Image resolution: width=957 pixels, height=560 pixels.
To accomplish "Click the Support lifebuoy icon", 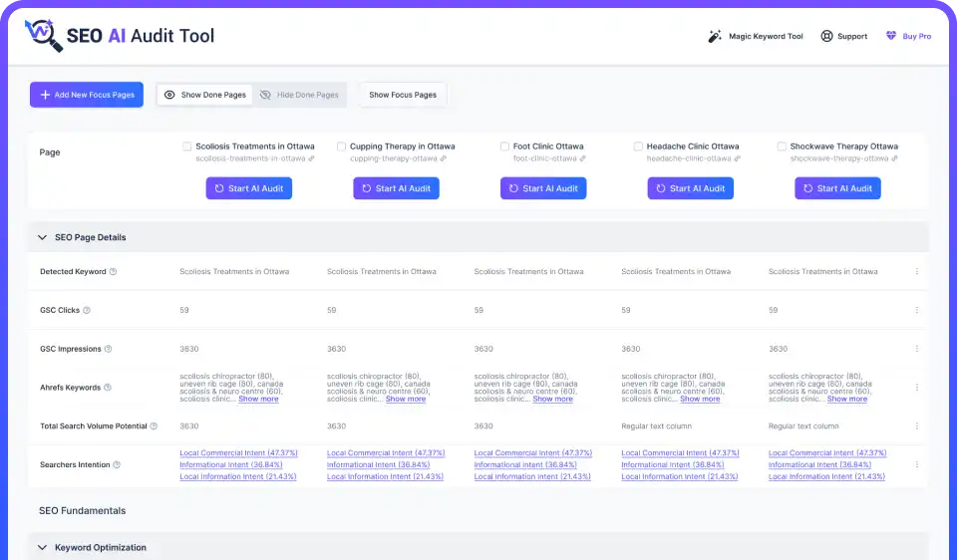I will (826, 36).
